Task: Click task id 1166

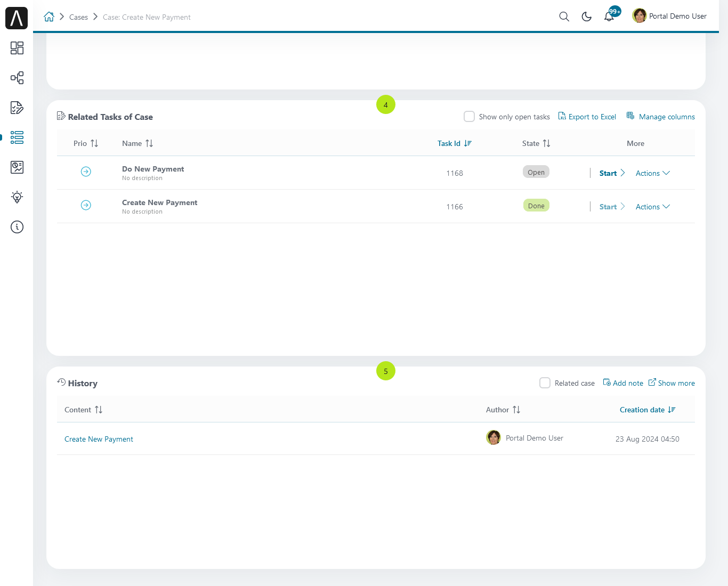Action: point(455,207)
